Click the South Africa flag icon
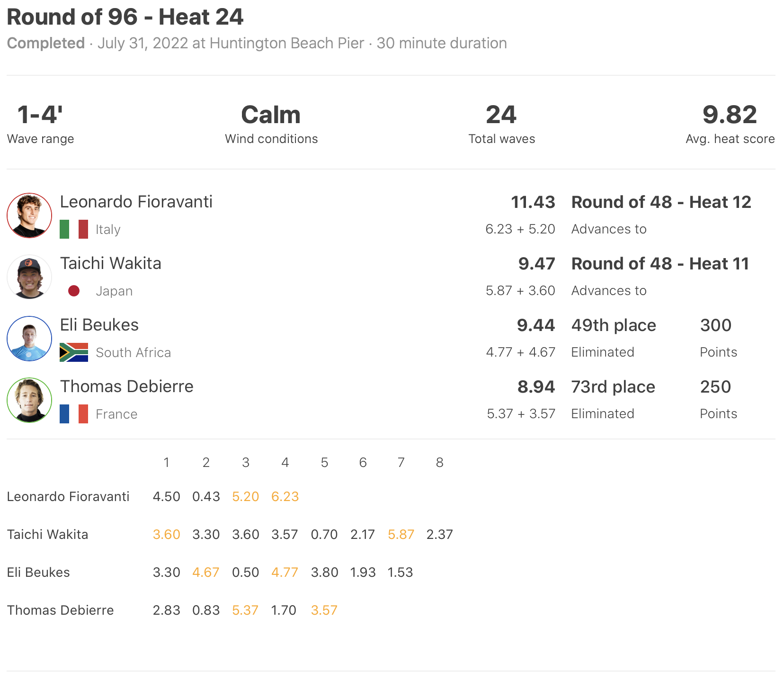 pyautogui.click(x=74, y=352)
